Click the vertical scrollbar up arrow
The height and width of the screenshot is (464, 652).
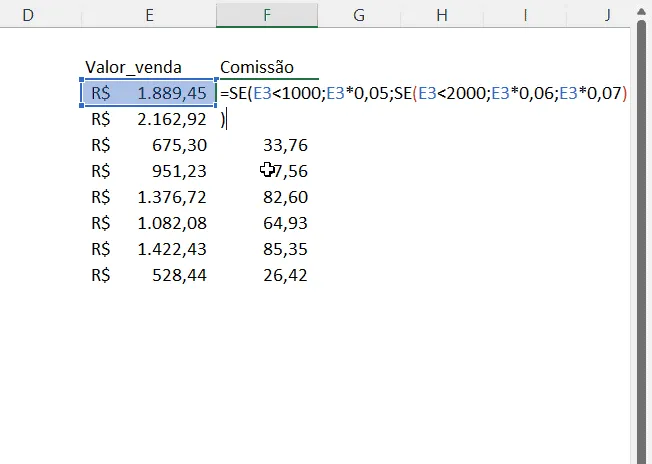[641, 12]
